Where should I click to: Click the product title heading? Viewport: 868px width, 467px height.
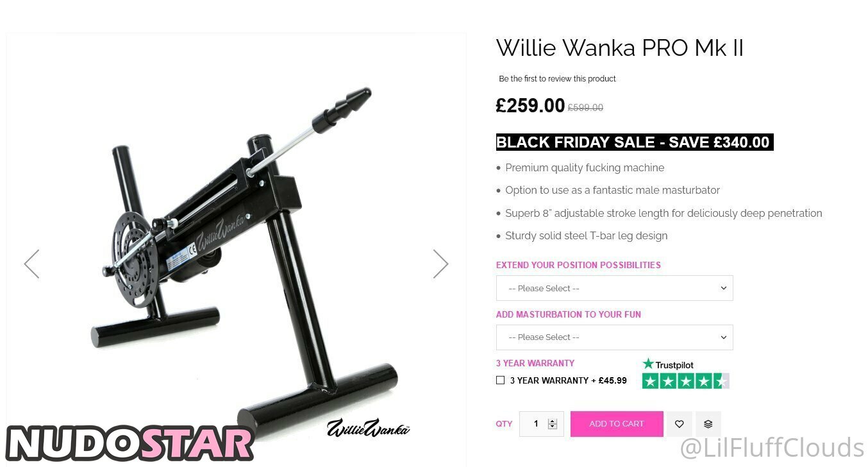(x=619, y=48)
